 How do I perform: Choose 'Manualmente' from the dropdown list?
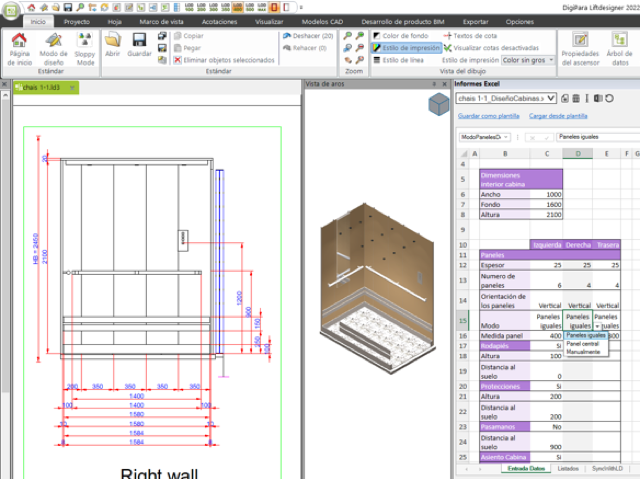coord(583,352)
